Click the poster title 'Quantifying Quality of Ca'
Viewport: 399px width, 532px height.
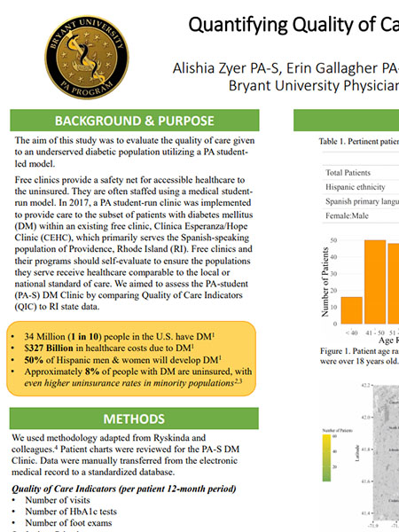click(x=293, y=25)
